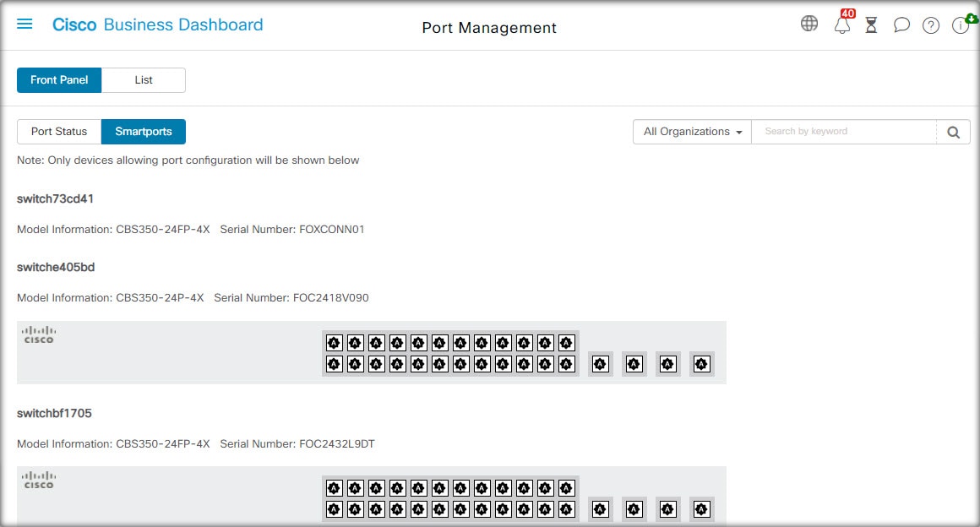Image resolution: width=980 pixels, height=527 pixels.
Task: Select first uplink SFP port on switche405bd
Action: tap(600, 364)
